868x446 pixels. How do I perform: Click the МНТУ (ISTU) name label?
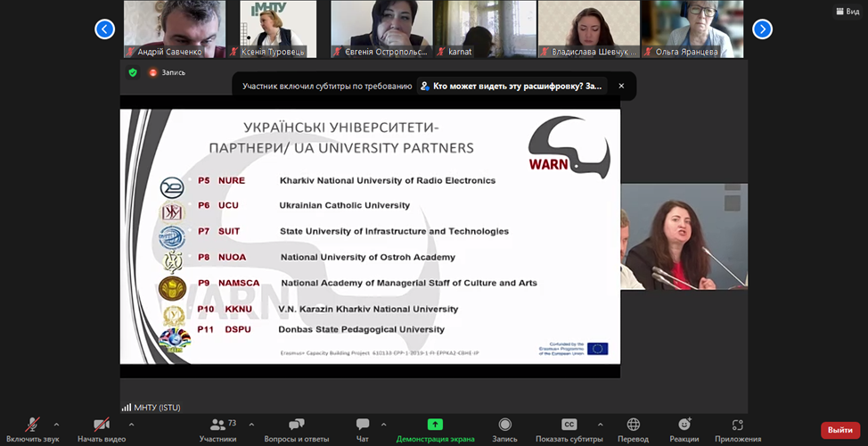coord(157,408)
